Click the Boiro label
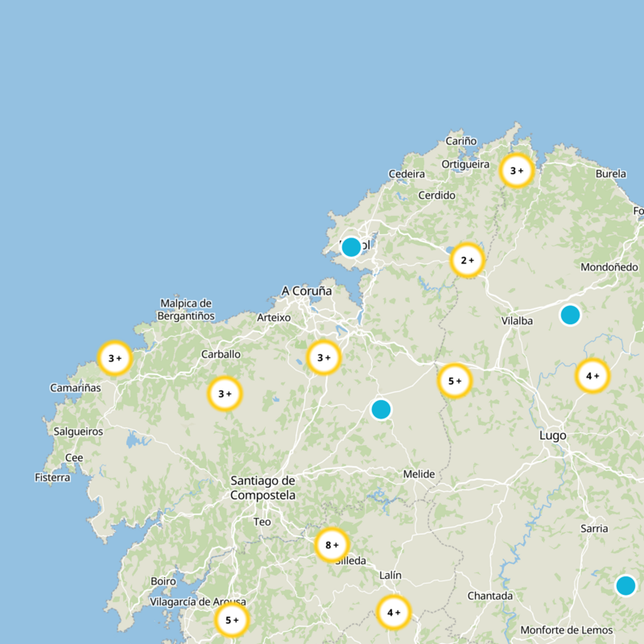This screenshot has width=644, height=644. click(x=163, y=581)
